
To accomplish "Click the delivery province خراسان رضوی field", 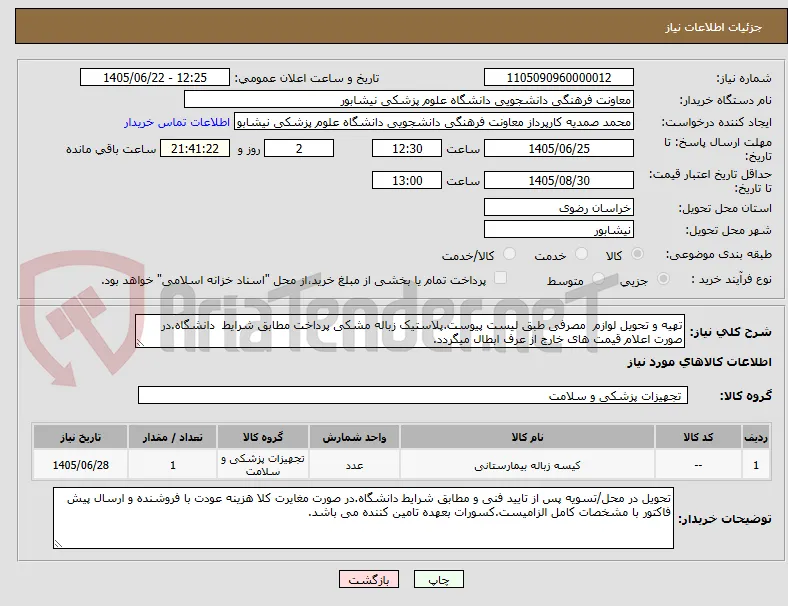I will point(558,207).
